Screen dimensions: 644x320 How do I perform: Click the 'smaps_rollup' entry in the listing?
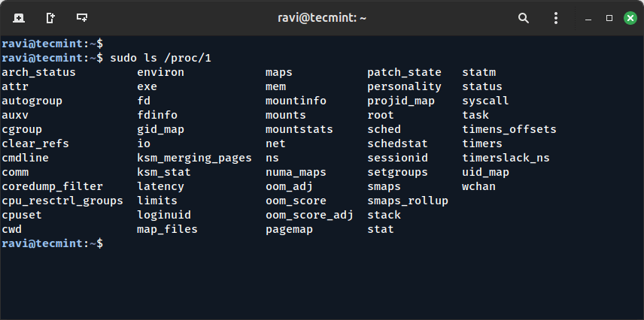(408, 201)
